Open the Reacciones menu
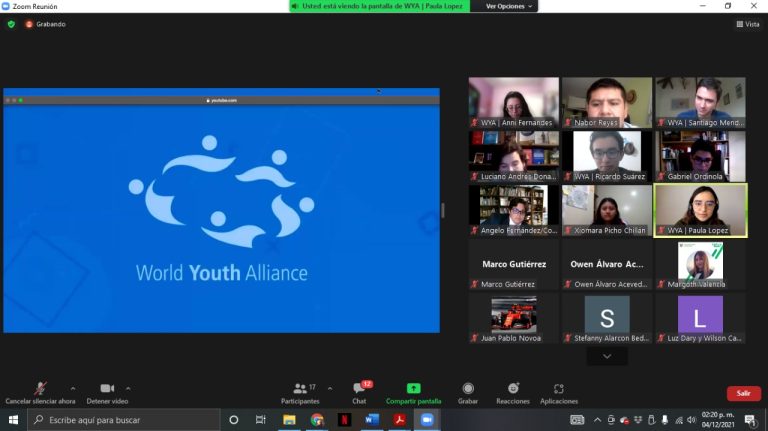Viewport: 768px width, 431px height. point(512,391)
